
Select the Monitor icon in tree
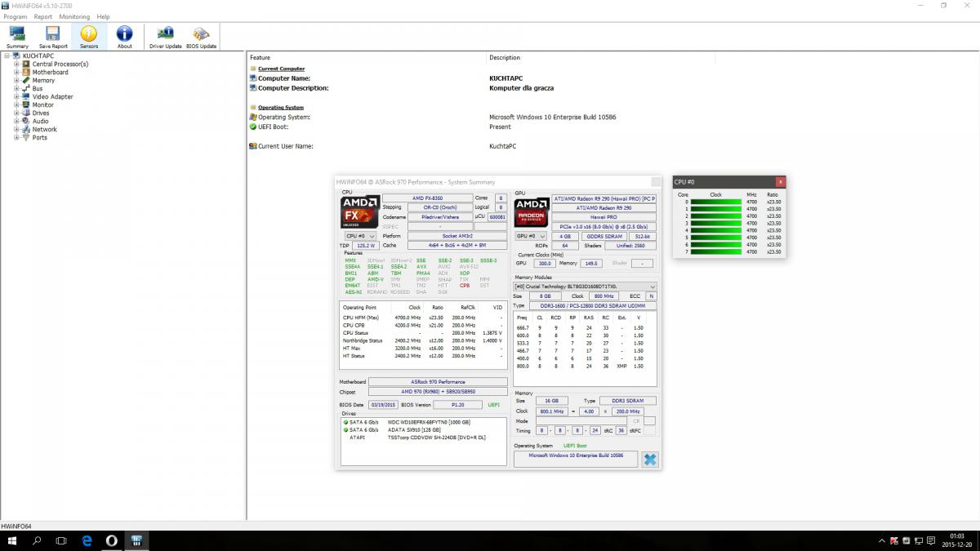[x=25, y=104]
